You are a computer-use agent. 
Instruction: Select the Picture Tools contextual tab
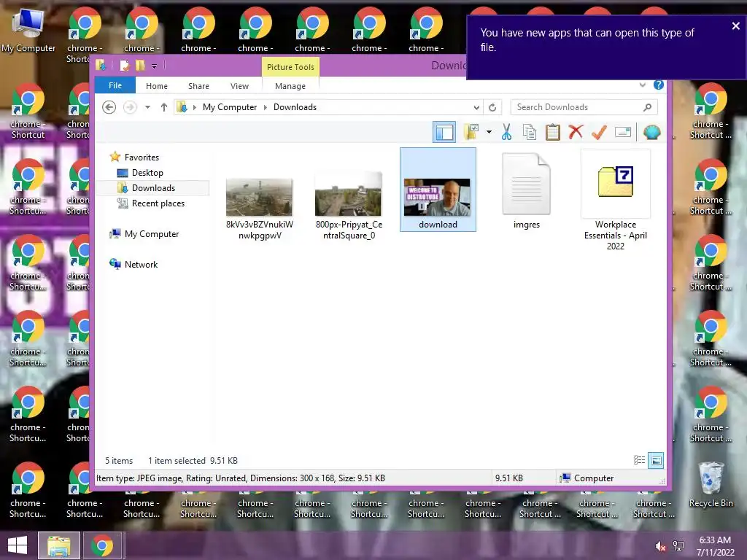pos(290,67)
